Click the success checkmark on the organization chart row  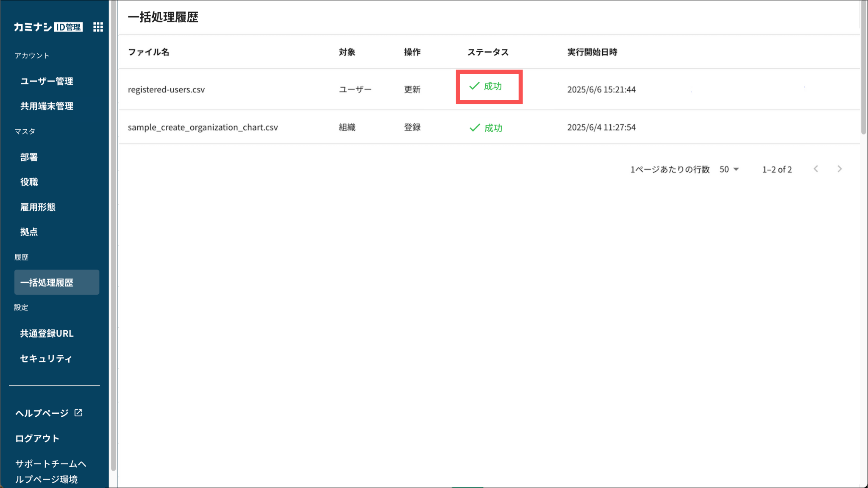click(x=475, y=128)
